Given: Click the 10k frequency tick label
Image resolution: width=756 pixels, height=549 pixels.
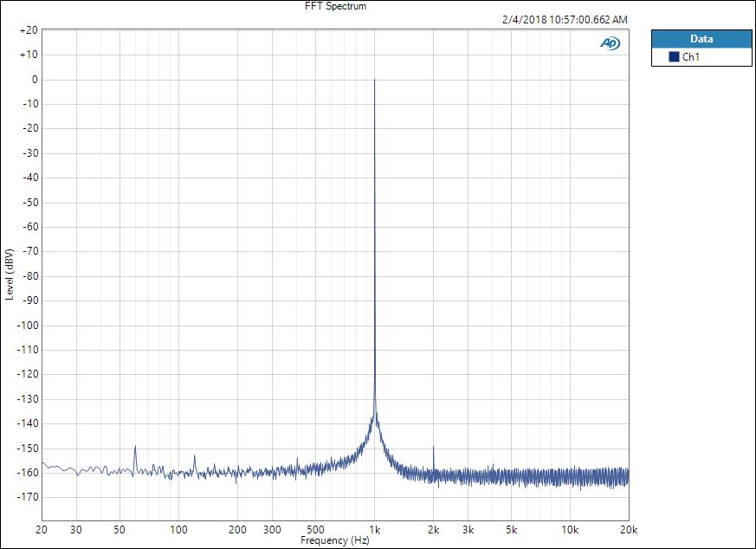Looking at the screenshot, I should click(570, 530).
